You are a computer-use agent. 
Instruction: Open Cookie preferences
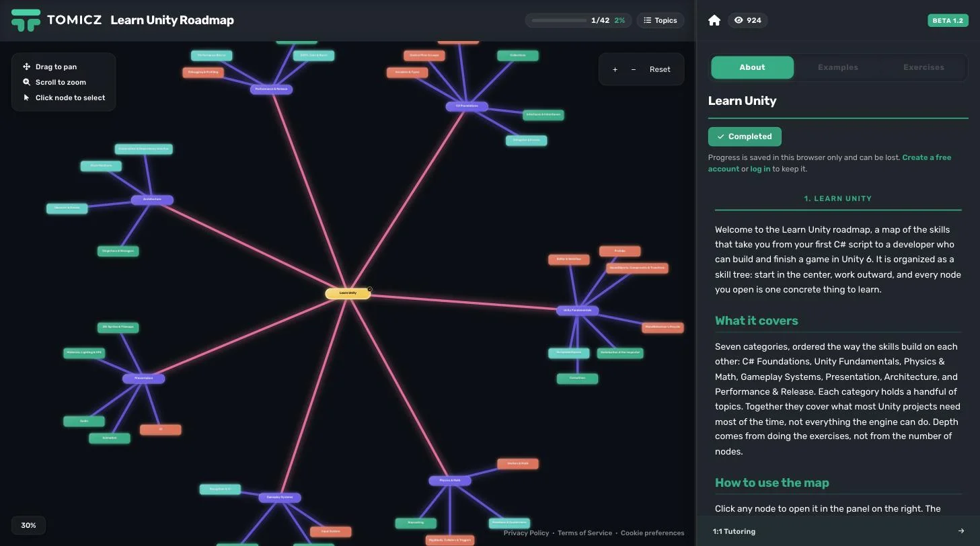652,533
